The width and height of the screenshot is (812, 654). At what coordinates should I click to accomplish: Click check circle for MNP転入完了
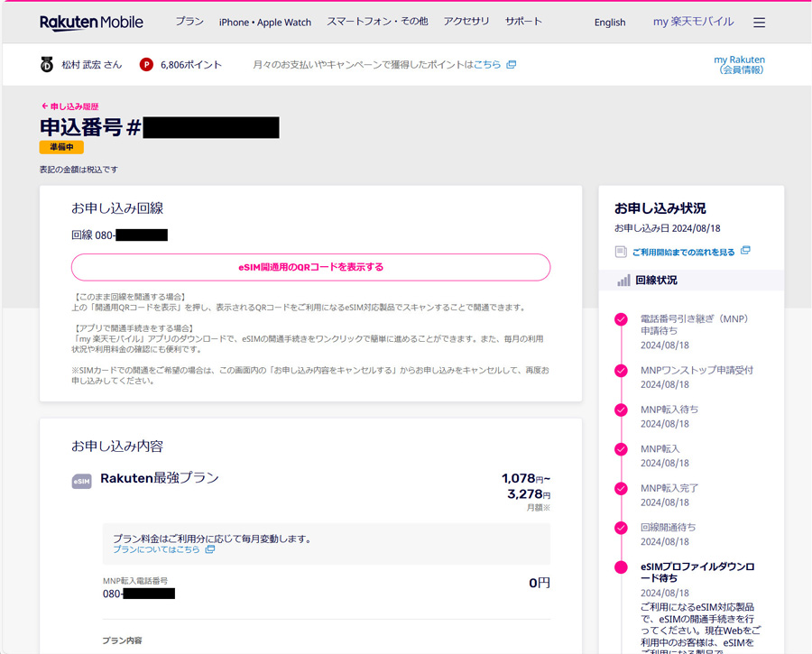(621, 489)
